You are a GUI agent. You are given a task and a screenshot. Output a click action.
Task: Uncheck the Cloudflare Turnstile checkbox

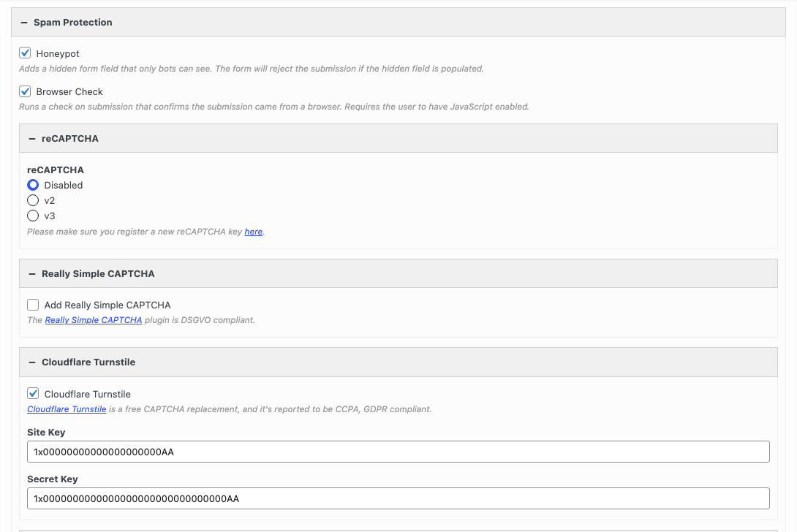pos(33,393)
